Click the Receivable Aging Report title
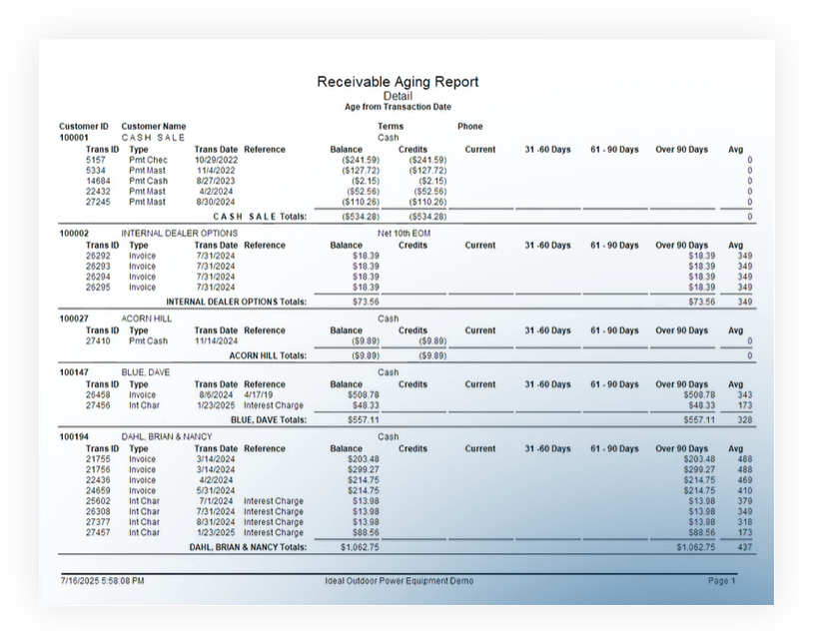The height and width of the screenshot is (644, 813). [398, 82]
